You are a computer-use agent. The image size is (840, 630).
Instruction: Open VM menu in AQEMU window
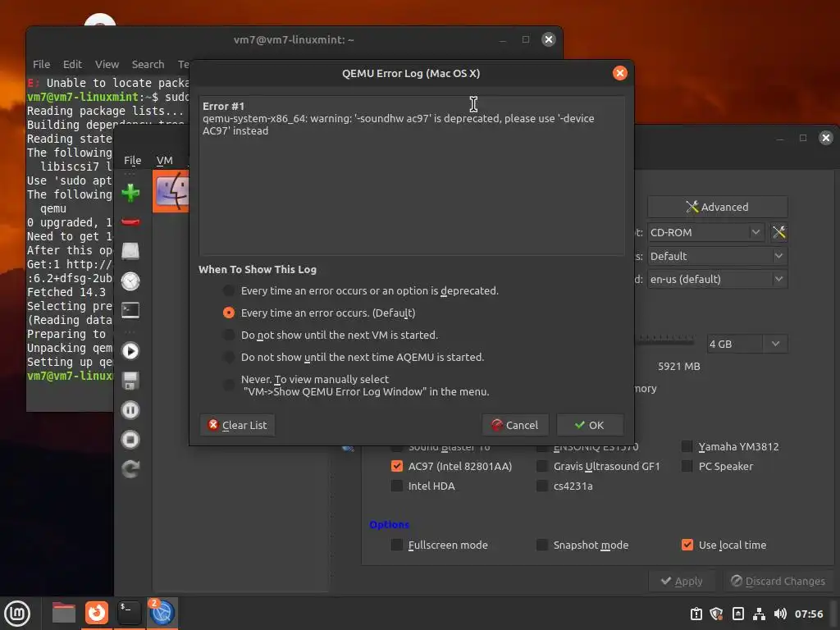pos(164,161)
